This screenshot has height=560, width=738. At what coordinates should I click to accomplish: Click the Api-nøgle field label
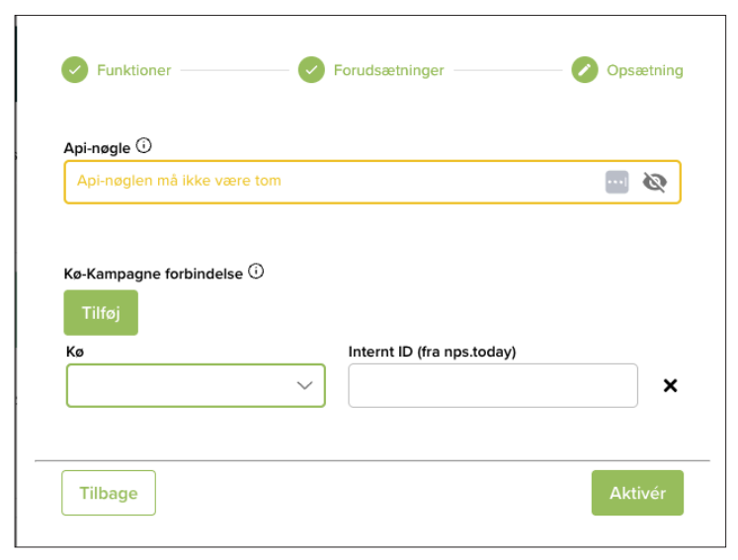[x=97, y=147]
